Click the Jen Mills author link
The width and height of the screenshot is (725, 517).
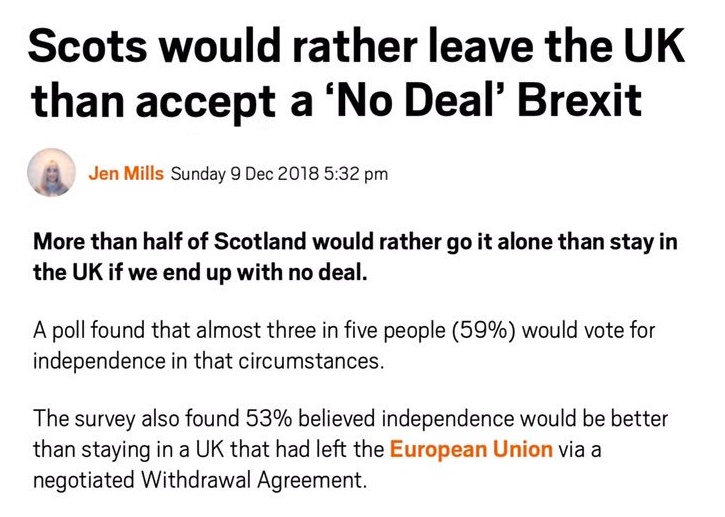pos(126,173)
